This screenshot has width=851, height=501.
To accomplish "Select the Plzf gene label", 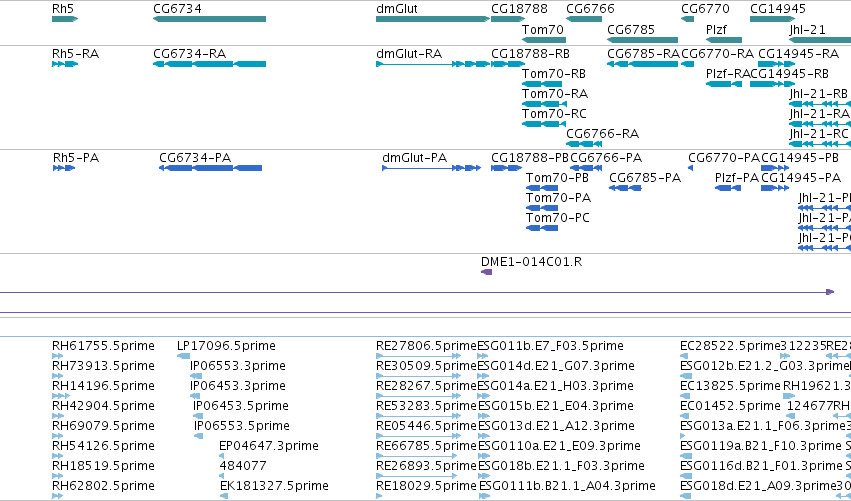I will pos(716,30).
